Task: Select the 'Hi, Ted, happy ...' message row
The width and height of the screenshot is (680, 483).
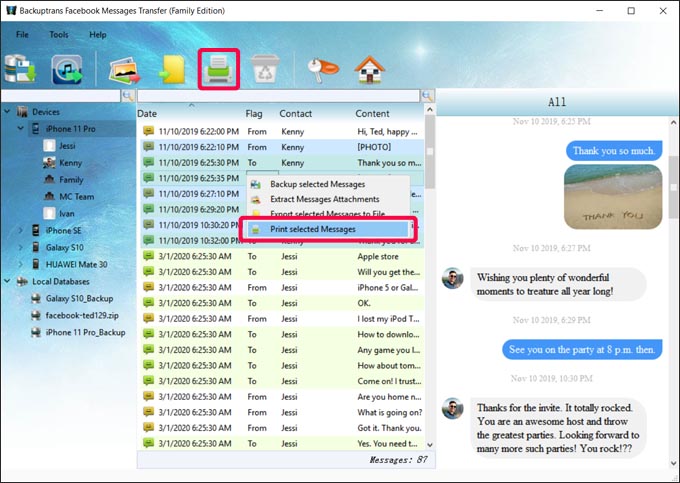Action: pos(282,131)
